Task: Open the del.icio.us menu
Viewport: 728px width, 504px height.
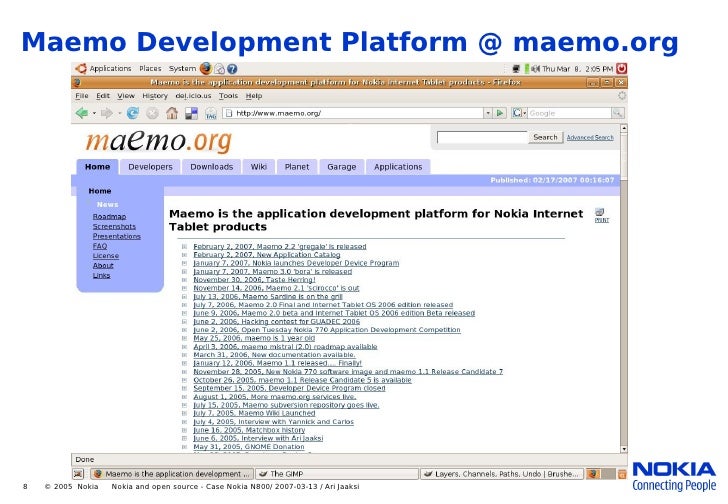Action: [x=193, y=96]
